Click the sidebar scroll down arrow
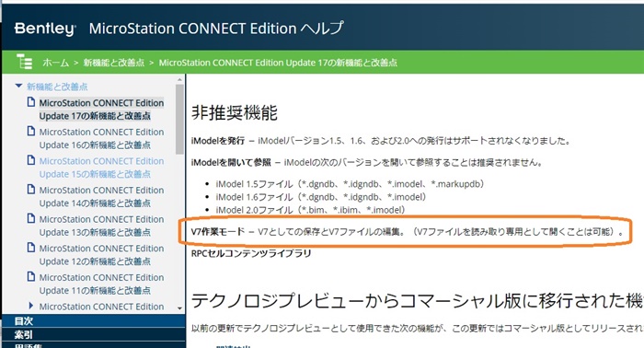Screen dimensions: 644x348 tap(179, 308)
